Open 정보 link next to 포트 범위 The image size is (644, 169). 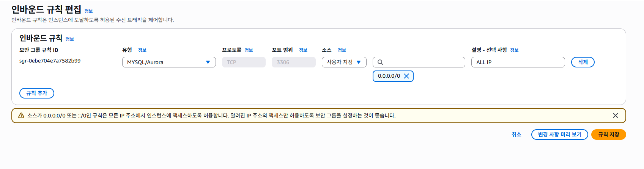coord(303,50)
